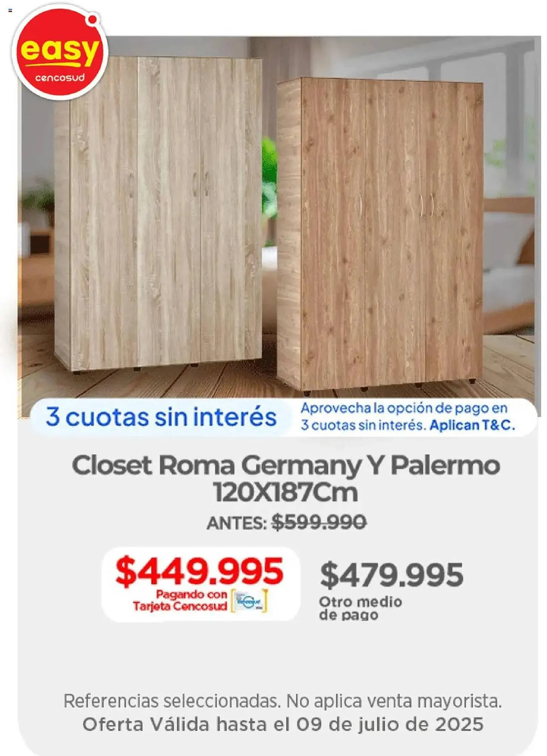Select the light-colored closet on the left
Image resolution: width=547 pixels, height=756 pixels.
(x=159, y=212)
